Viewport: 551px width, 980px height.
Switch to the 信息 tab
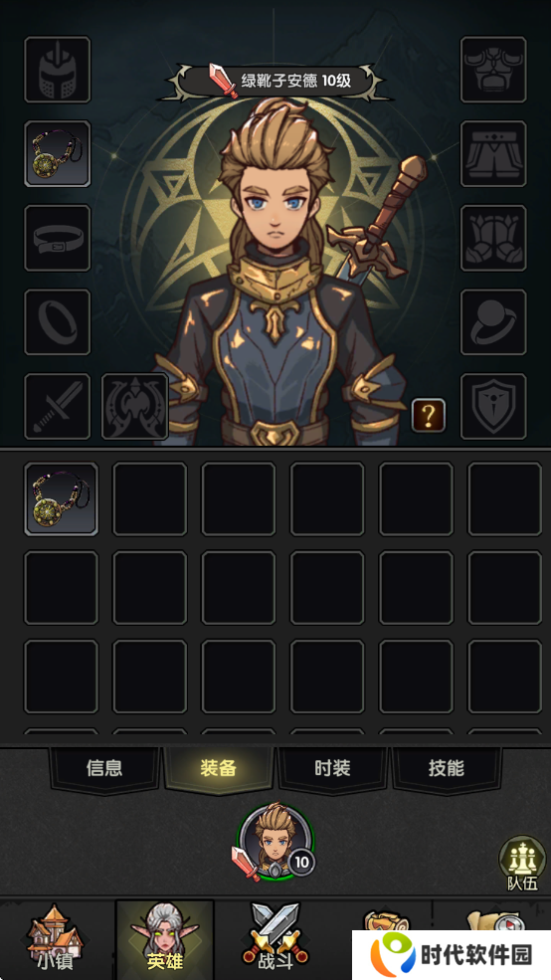104,769
